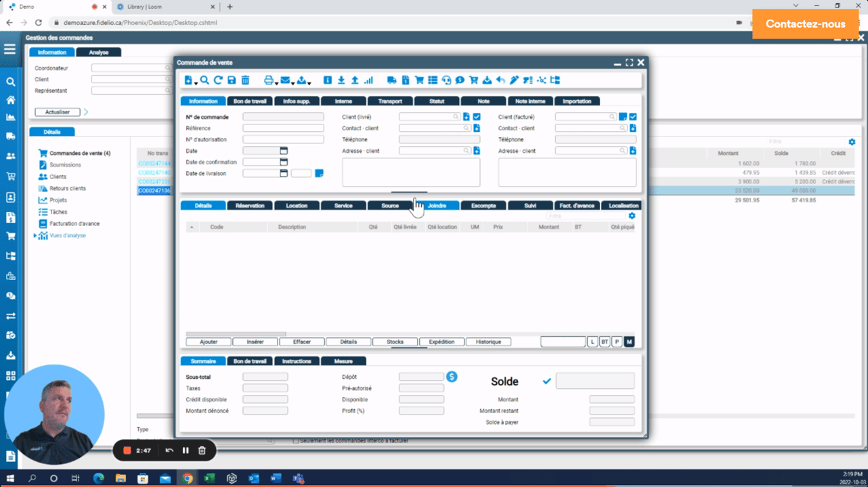Switch to the Instructions tab
This screenshot has width=868, height=487.
pos(297,361)
